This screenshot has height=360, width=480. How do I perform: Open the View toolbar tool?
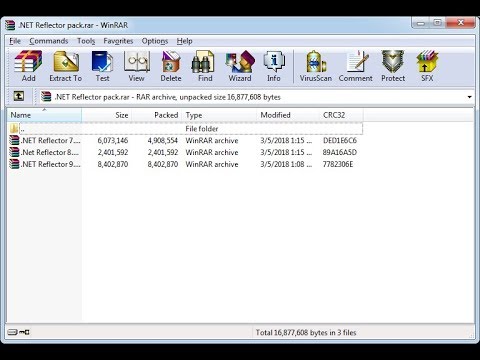coord(136,66)
